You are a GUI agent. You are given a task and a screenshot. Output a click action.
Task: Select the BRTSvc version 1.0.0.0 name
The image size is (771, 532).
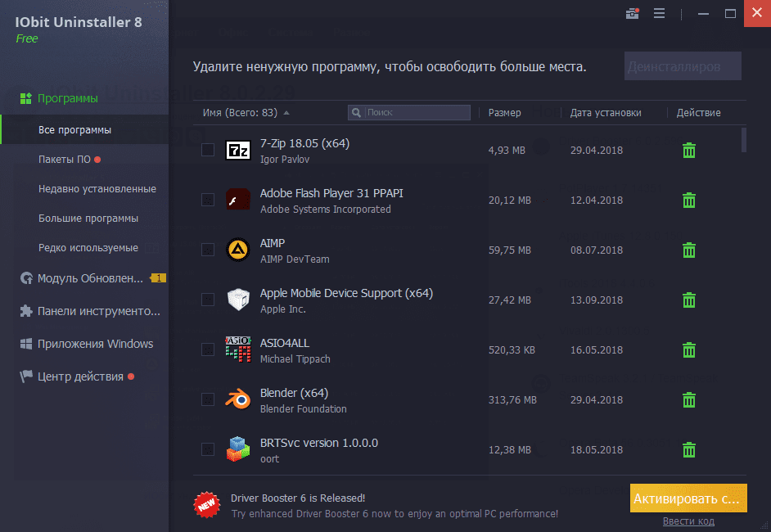tap(319, 443)
